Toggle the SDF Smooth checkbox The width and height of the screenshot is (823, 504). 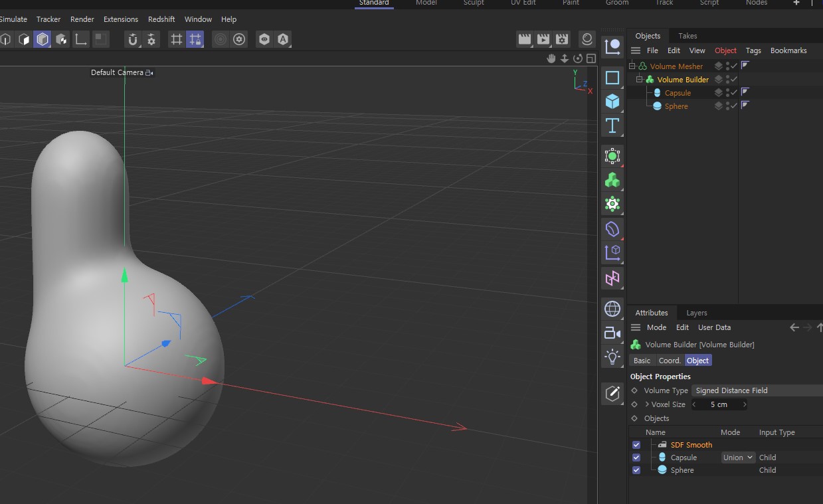636,445
